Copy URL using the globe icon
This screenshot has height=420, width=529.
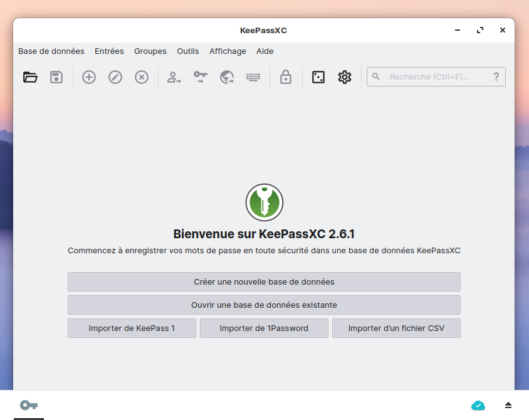227,77
